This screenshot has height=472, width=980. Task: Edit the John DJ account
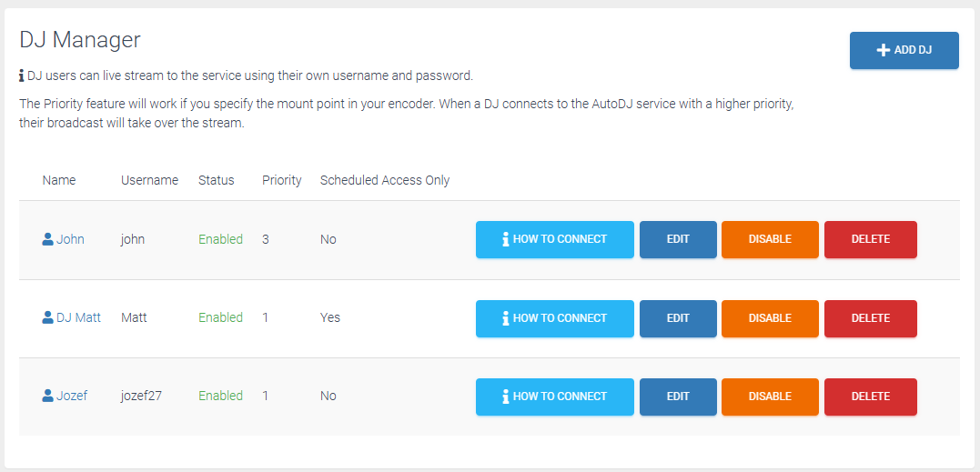[x=678, y=239]
